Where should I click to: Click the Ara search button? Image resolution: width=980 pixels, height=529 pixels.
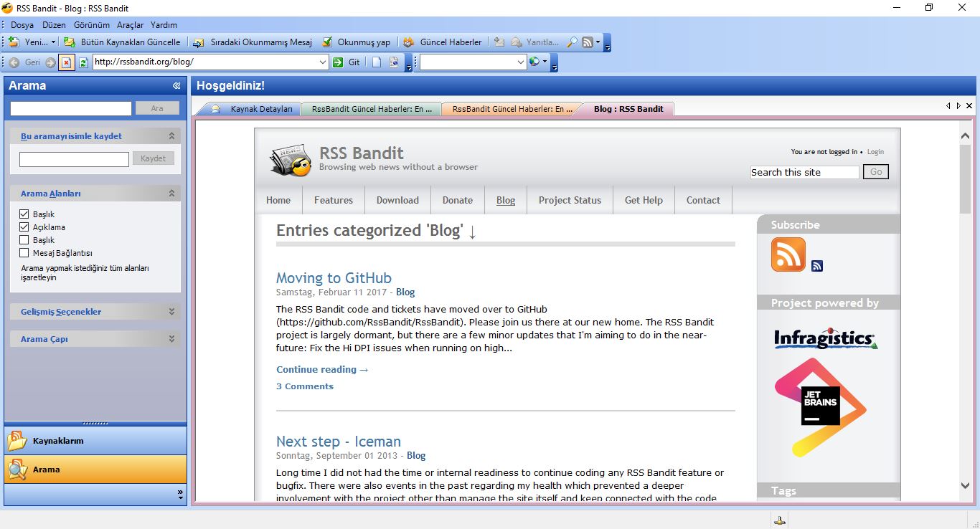157,108
